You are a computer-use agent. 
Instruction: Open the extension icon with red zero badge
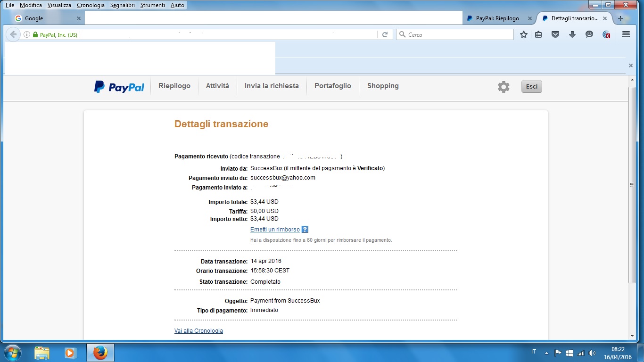point(607,34)
